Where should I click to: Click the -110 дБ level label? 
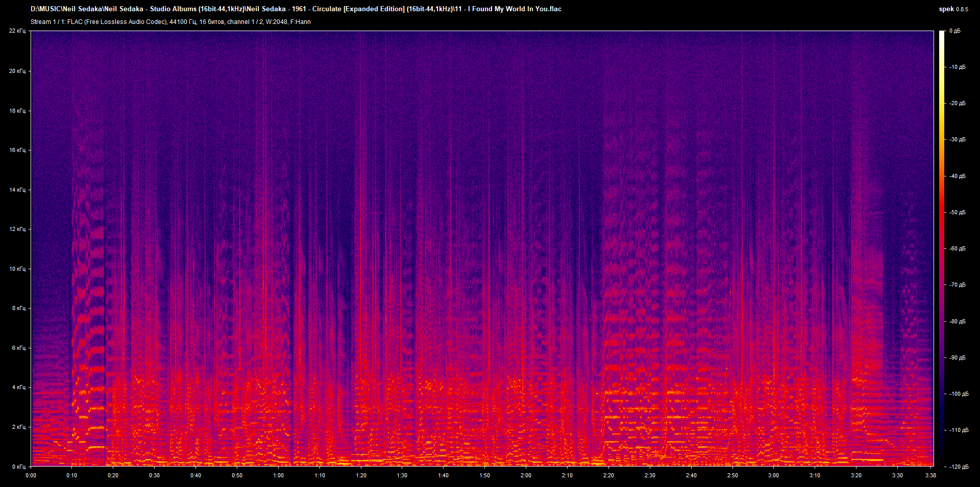pos(959,430)
